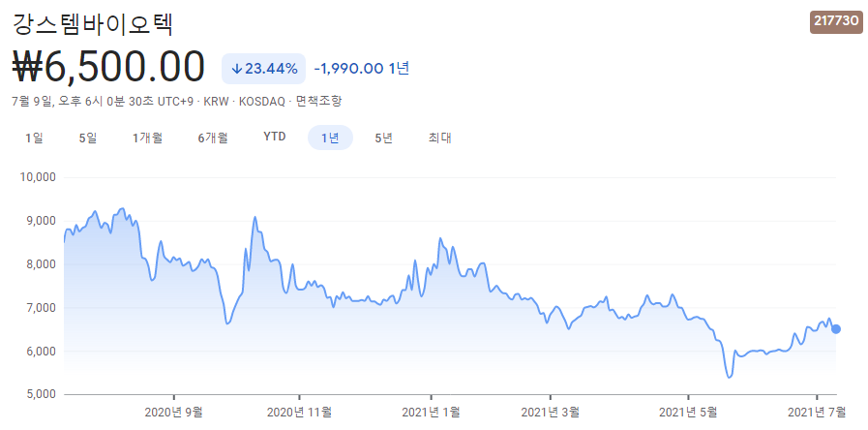Click the current-price dot on chart
The height and width of the screenshot is (430, 868).
(x=836, y=329)
